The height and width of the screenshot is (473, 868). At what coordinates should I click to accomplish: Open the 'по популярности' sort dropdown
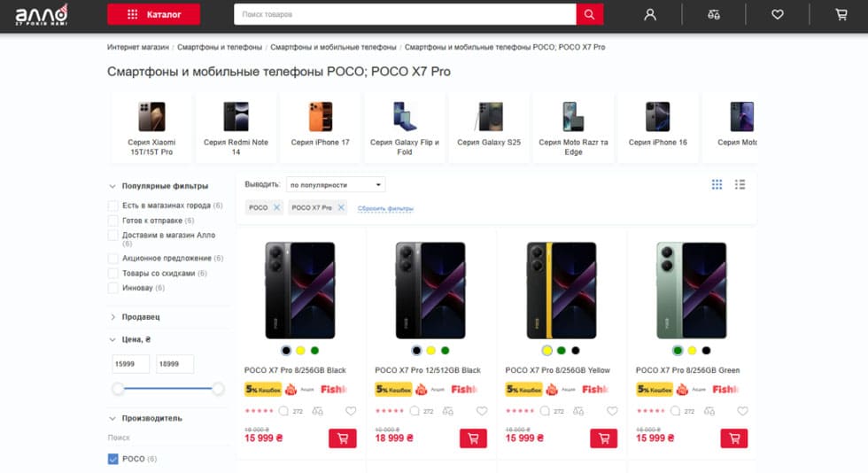[337, 185]
